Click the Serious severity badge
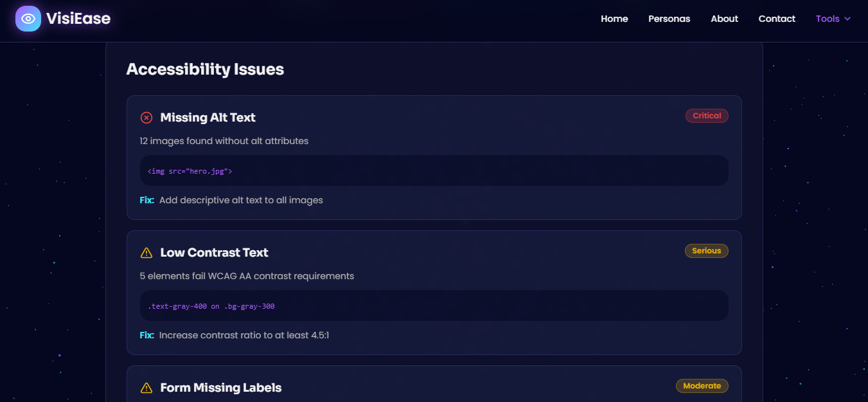The image size is (868, 402). pos(707,251)
